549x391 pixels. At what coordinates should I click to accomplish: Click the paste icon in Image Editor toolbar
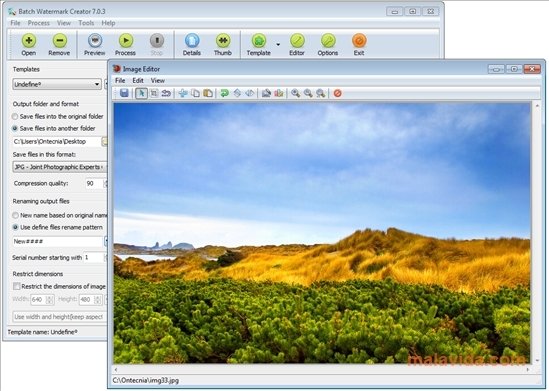click(x=208, y=93)
